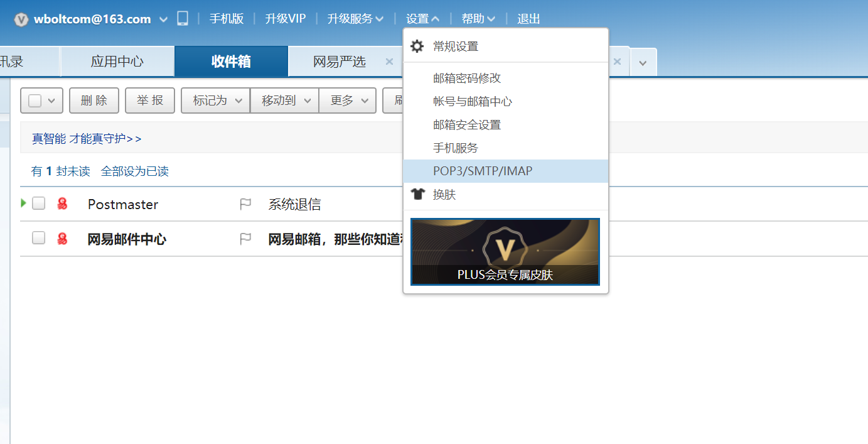
Task: Flag the 网易邮件中心 email with its flag icon
Action: (245, 239)
